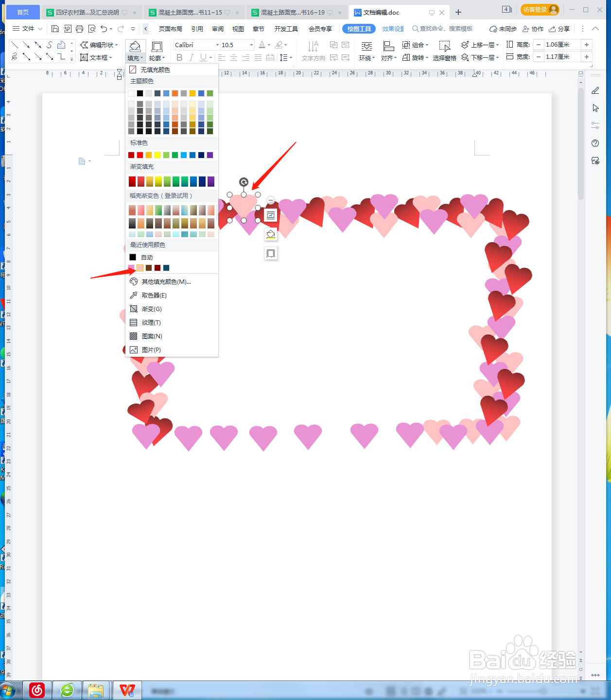Viewport: 611px width, 700px height.
Task: Click the print icon in quick toolbar
Action: pyautogui.click(x=80, y=29)
